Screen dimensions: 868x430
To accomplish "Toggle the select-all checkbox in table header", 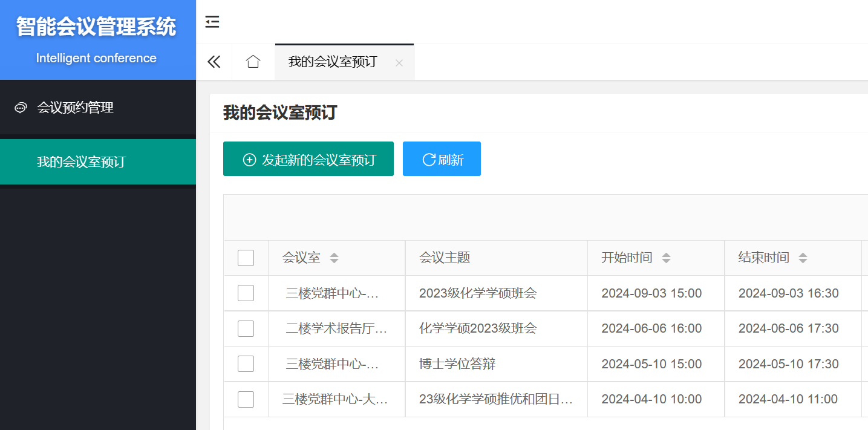I will click(246, 258).
